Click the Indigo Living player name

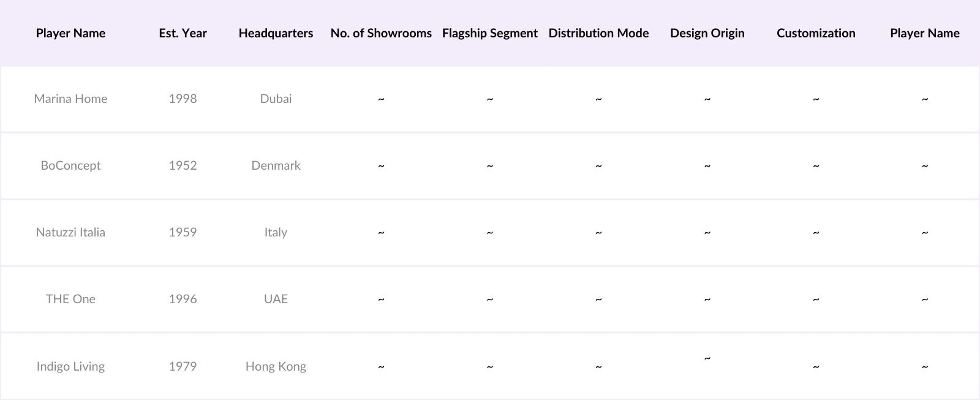point(70,366)
